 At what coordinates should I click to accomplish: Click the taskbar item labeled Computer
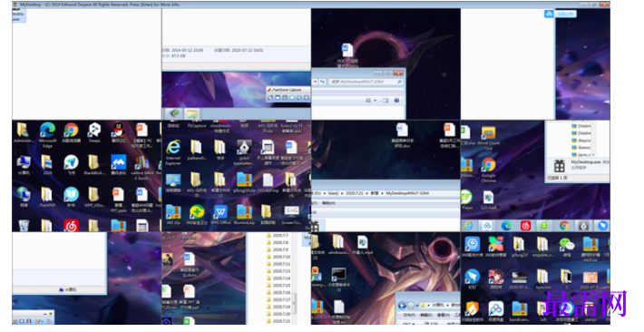(x=67, y=289)
